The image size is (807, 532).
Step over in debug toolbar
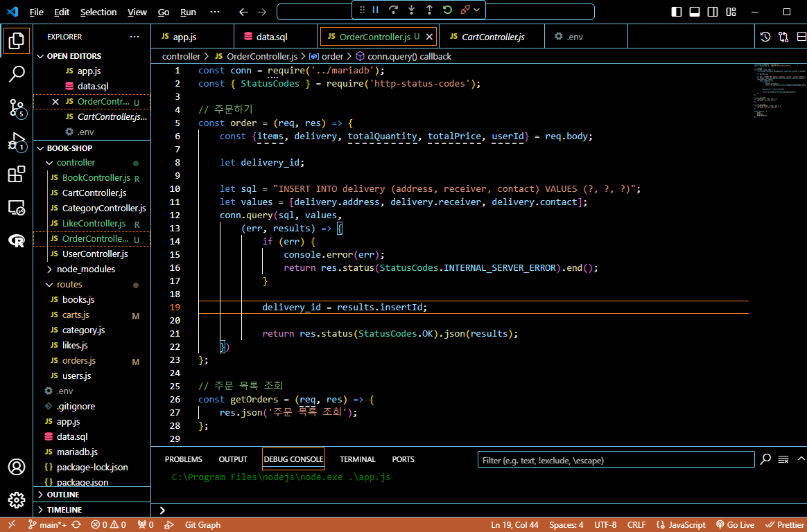[393, 10]
